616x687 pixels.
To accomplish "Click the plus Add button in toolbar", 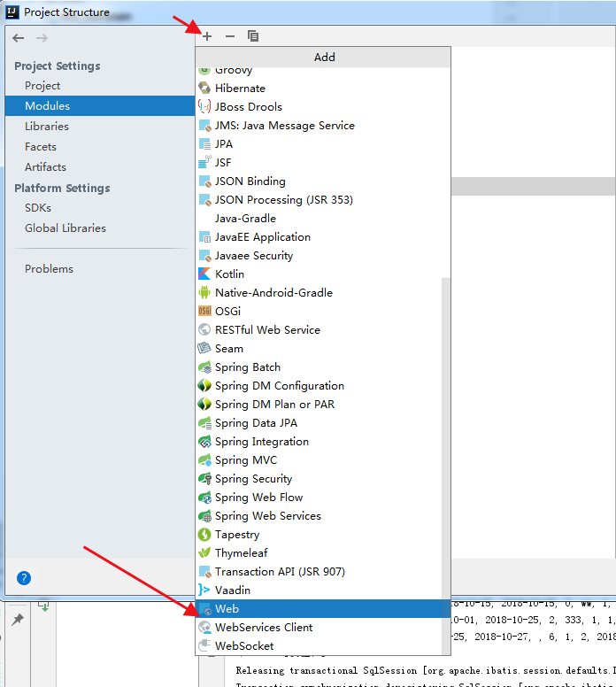I will click(207, 36).
